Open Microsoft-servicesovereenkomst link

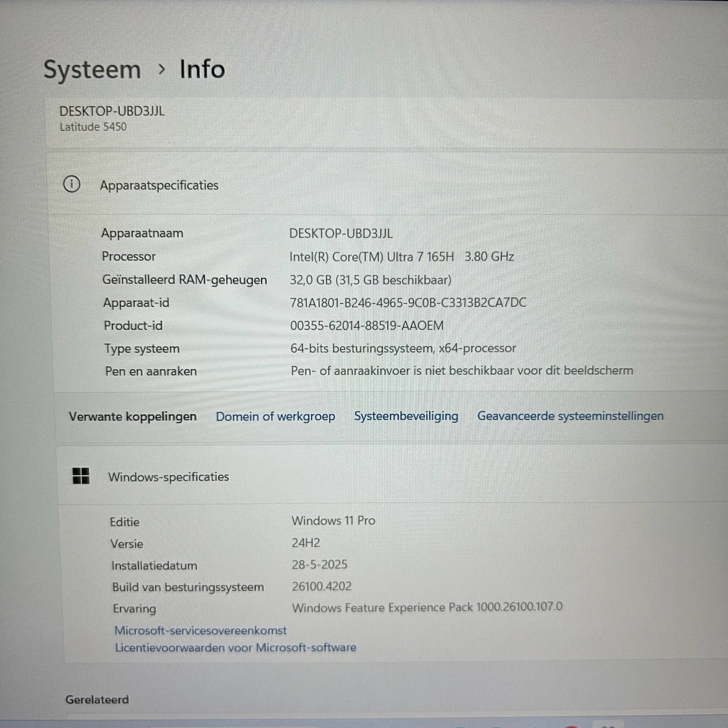(x=200, y=630)
